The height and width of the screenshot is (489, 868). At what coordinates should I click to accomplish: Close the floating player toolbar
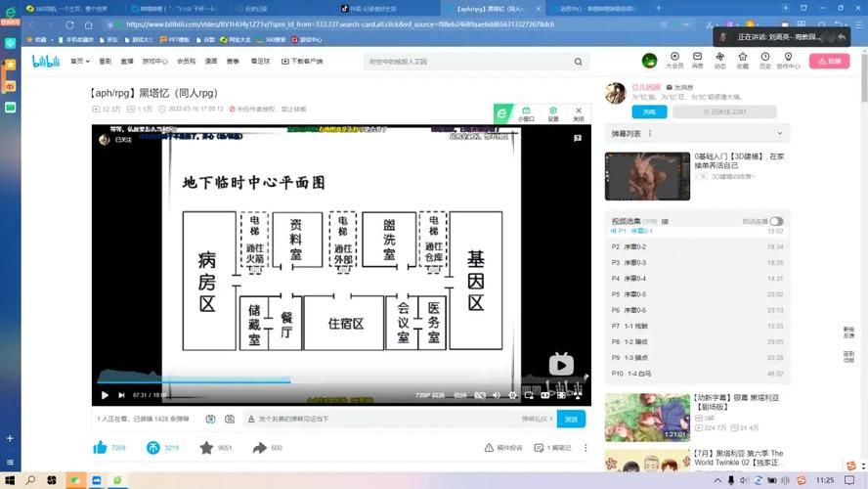click(x=579, y=113)
